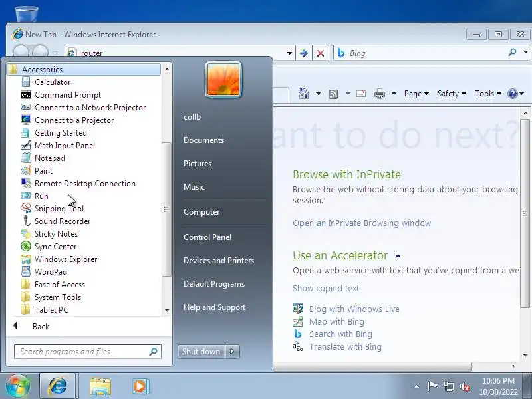Open an InPrivate Browsing window link
Viewport: 532px width, 399px height.
(362, 223)
